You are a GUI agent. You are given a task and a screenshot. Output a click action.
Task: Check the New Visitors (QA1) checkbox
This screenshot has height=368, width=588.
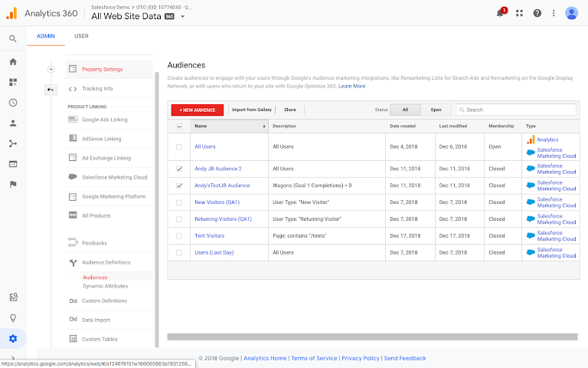click(x=179, y=202)
